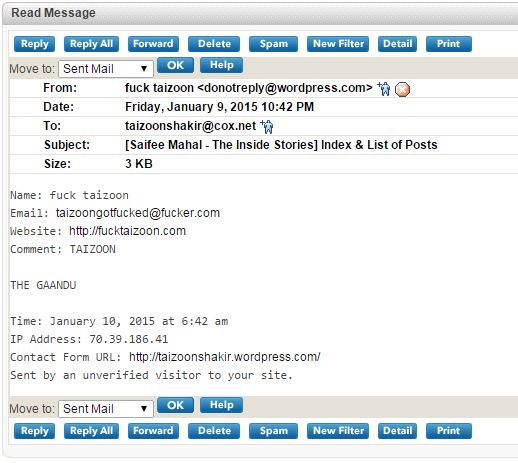Click the top Reply All button
The width and height of the screenshot is (518, 463).
click(91, 44)
